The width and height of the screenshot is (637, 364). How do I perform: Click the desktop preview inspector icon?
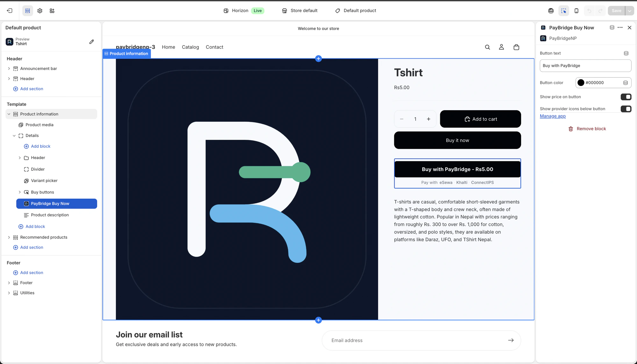click(x=551, y=11)
